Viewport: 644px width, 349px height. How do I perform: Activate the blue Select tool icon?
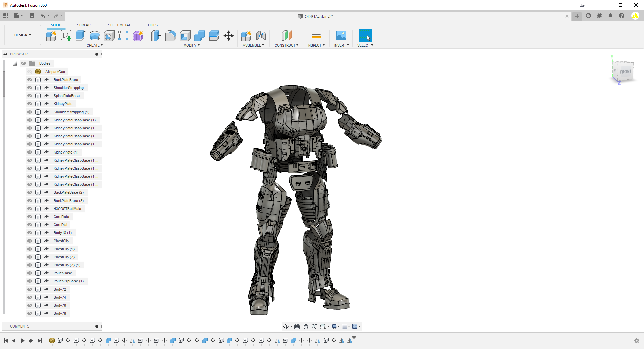365,36
